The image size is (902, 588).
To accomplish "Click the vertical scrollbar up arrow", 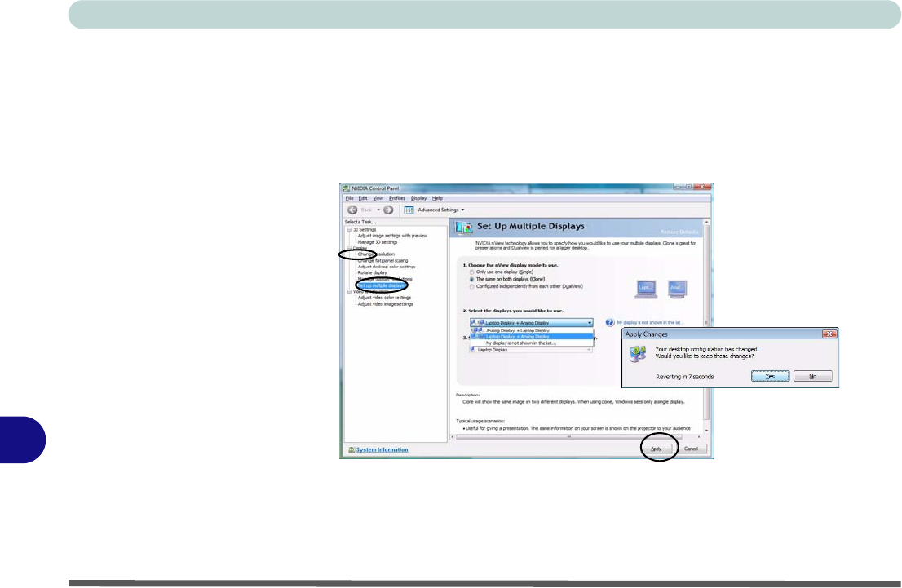I will point(707,222).
